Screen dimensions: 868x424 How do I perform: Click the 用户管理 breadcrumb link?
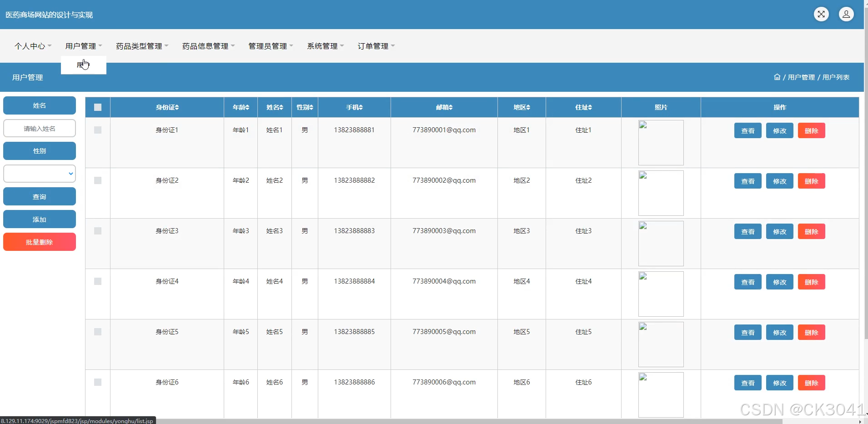[801, 77]
